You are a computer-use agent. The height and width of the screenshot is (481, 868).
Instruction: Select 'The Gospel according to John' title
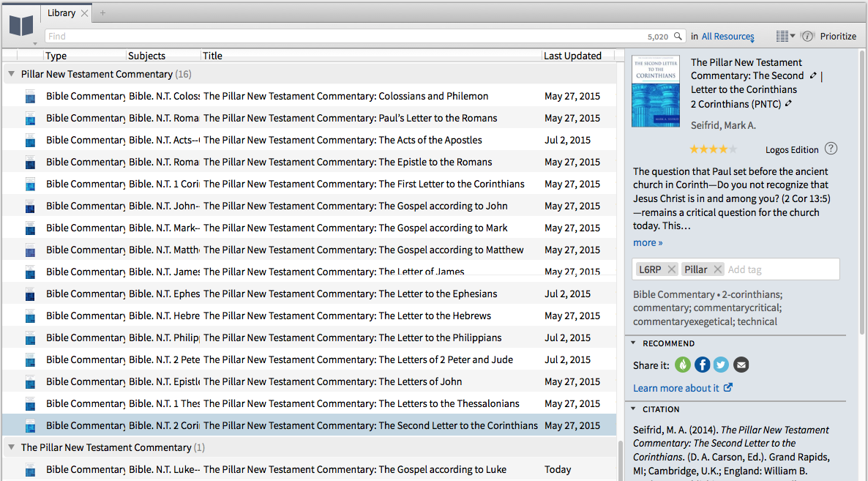(x=356, y=206)
